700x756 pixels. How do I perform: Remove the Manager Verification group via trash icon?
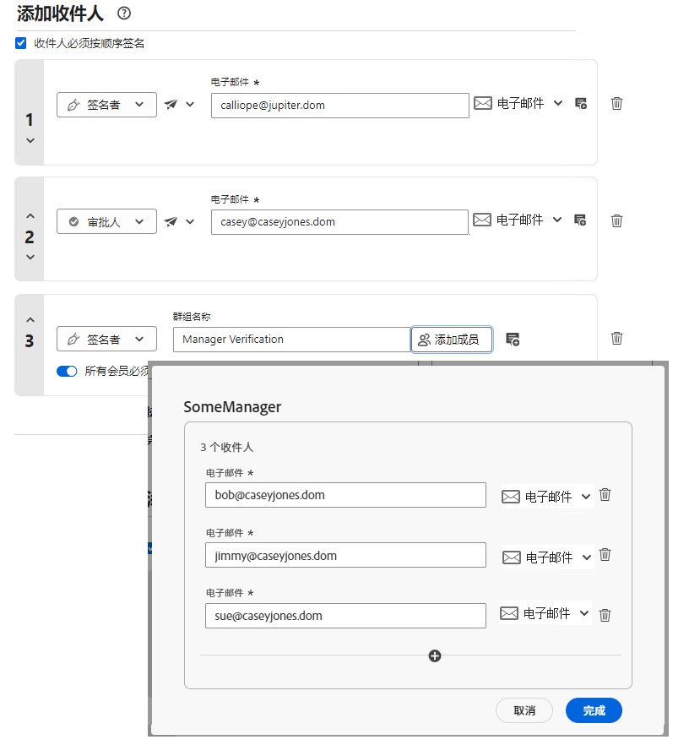pos(616,338)
